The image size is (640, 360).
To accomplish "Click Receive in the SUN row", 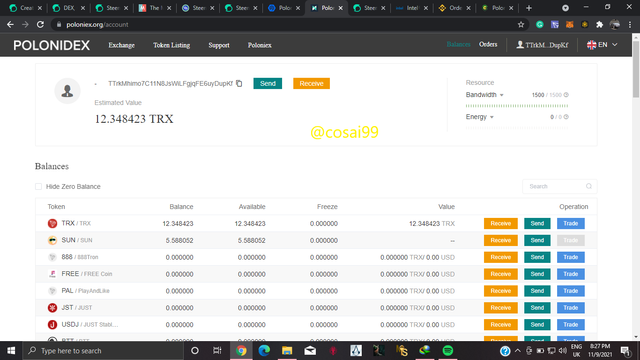I will click(x=500, y=240).
